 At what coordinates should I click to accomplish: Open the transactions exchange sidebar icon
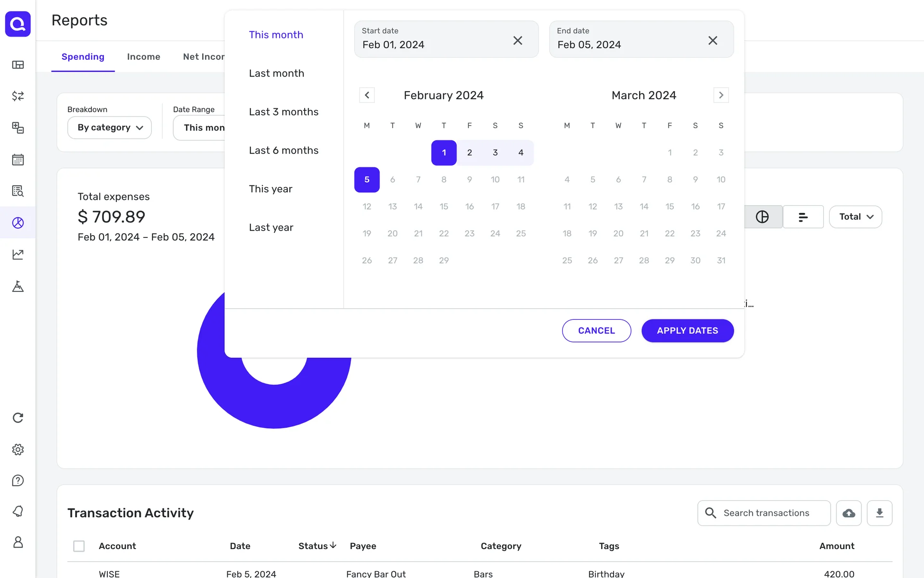click(18, 96)
